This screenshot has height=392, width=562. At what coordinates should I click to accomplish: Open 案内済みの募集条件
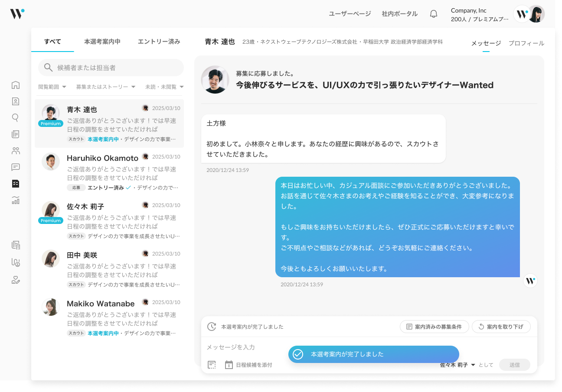(434, 327)
